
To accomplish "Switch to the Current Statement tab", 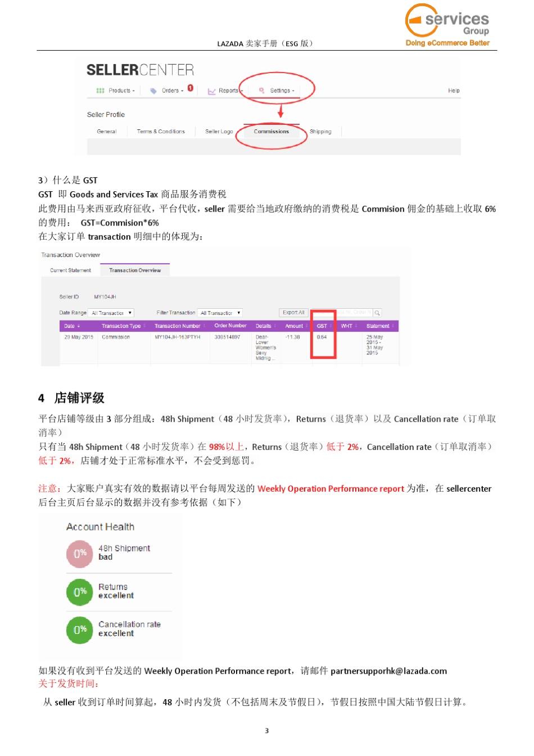I will pos(70,271).
